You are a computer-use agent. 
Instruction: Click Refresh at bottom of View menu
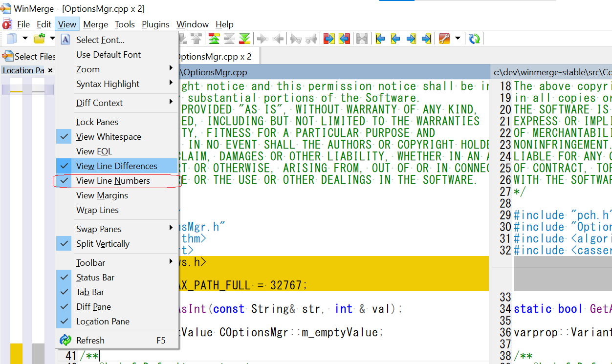tap(91, 340)
